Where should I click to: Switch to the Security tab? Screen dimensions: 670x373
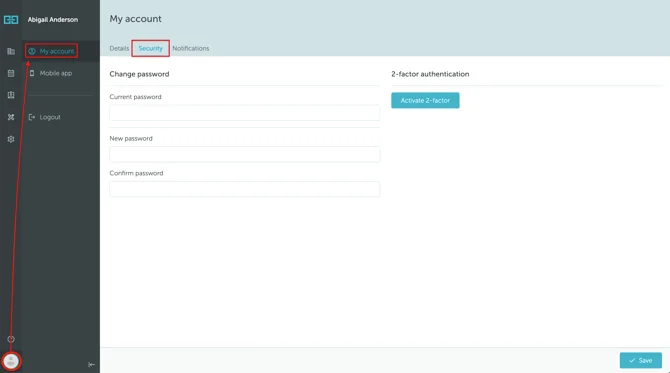(150, 48)
